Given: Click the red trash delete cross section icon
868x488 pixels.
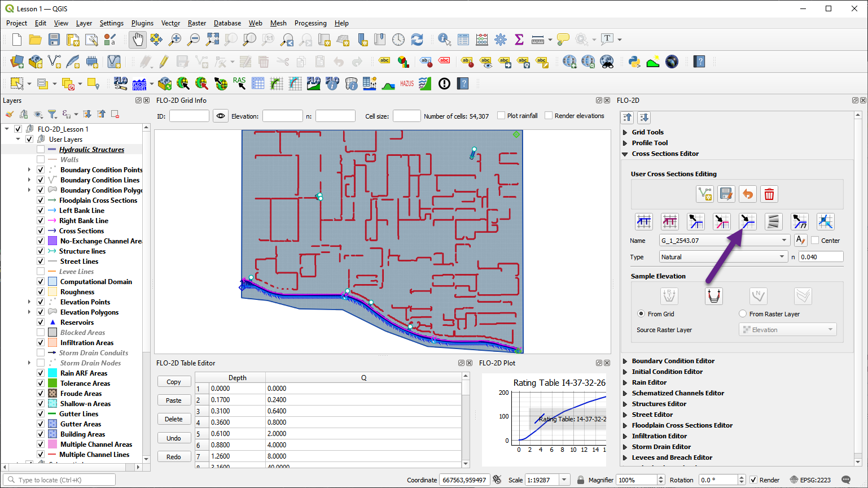Looking at the screenshot, I should tap(769, 194).
